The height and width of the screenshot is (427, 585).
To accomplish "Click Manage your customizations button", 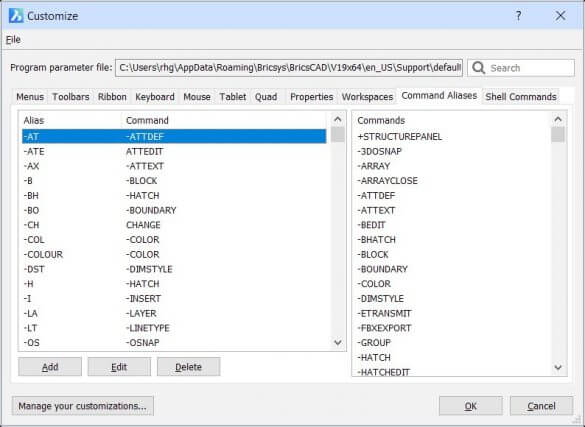I will tap(82, 406).
